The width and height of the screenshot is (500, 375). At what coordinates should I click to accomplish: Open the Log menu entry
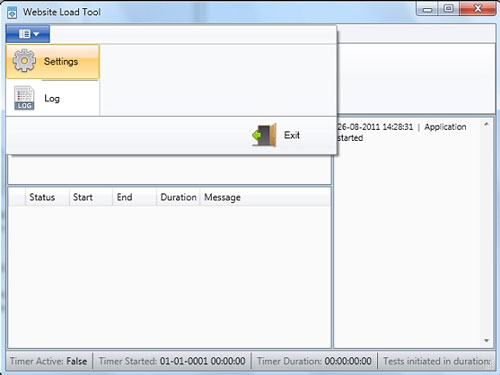tap(53, 98)
